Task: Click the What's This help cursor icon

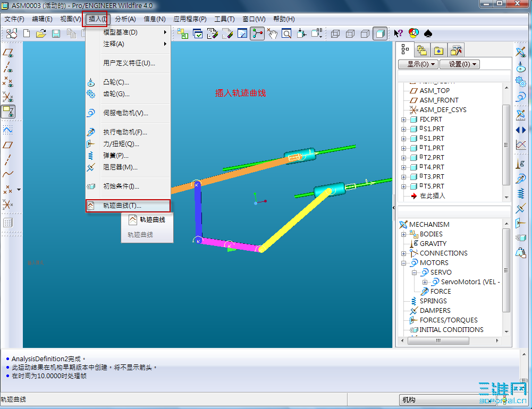Action: [398, 33]
